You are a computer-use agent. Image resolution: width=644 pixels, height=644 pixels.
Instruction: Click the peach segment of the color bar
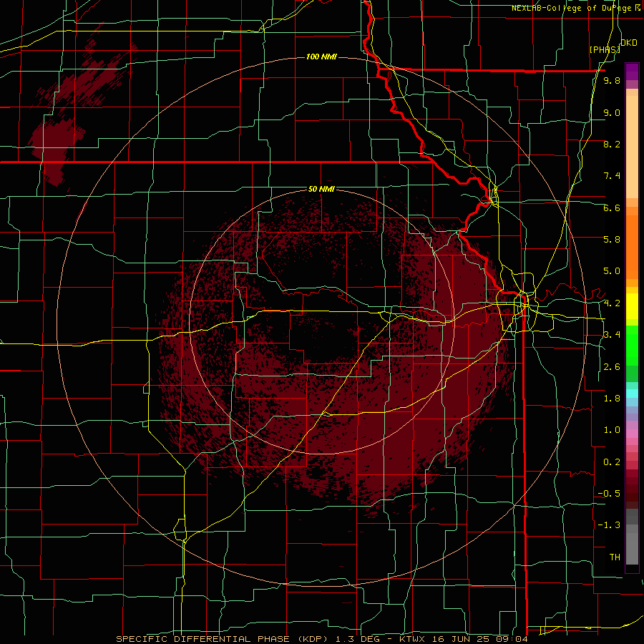632,147
